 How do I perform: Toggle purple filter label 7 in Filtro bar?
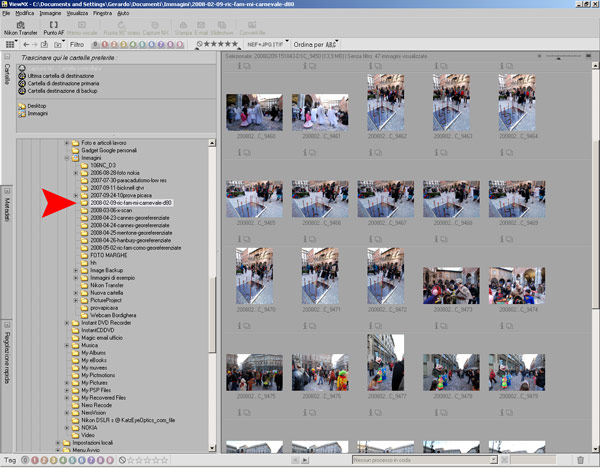[161, 44]
